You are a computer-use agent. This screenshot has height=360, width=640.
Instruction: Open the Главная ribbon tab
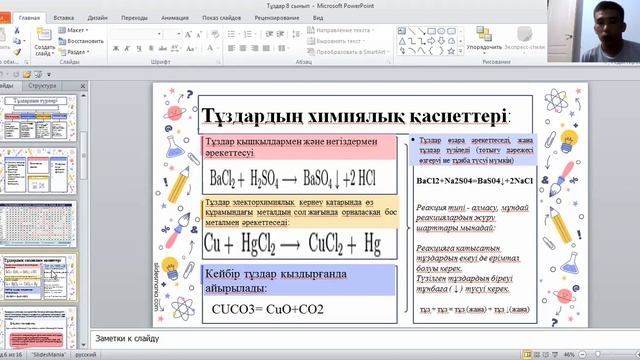click(29, 18)
